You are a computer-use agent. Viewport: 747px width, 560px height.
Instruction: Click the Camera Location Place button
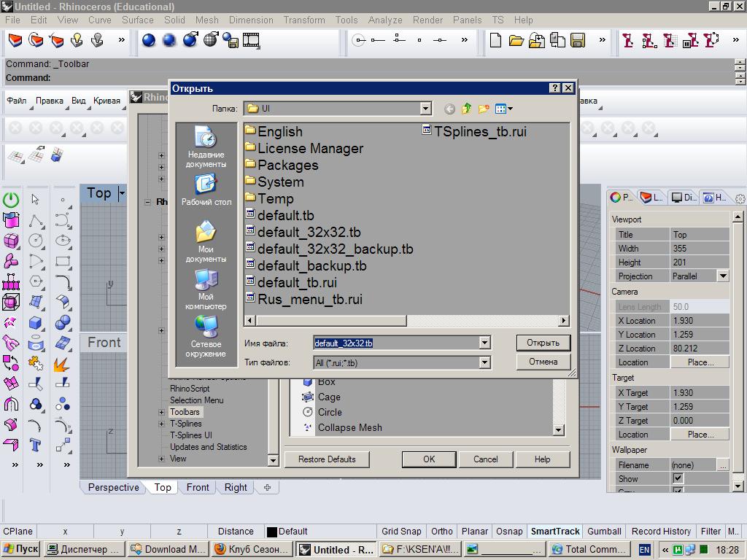tap(700, 362)
